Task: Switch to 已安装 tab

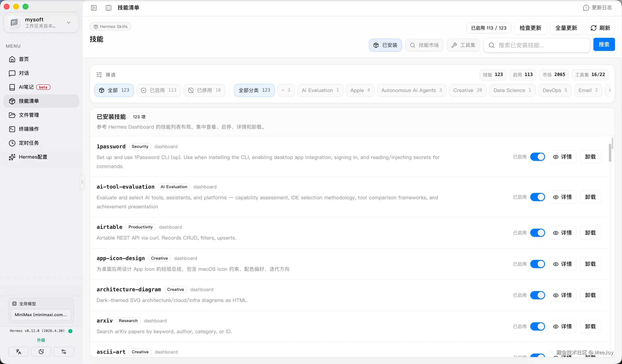Action: (385, 45)
